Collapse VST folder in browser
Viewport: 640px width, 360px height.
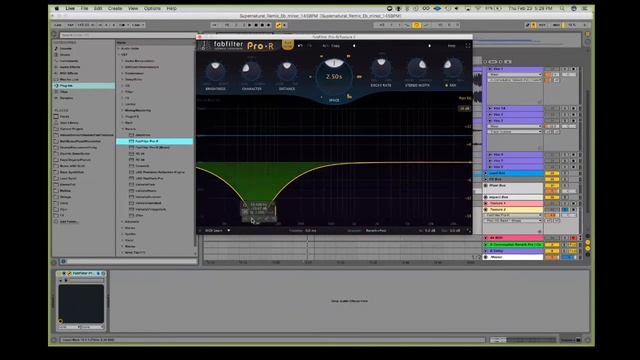(x=119, y=55)
